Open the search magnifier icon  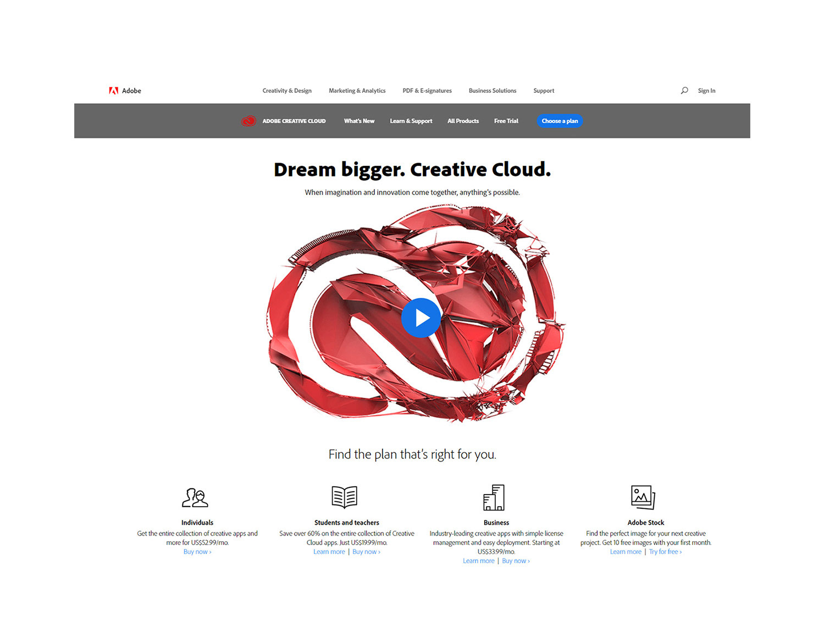(684, 91)
